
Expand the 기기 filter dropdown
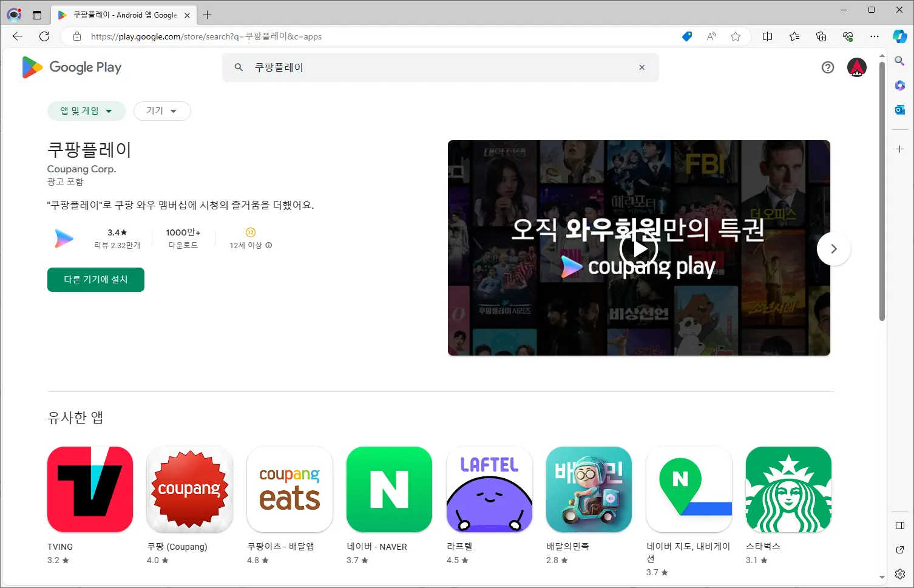click(162, 111)
